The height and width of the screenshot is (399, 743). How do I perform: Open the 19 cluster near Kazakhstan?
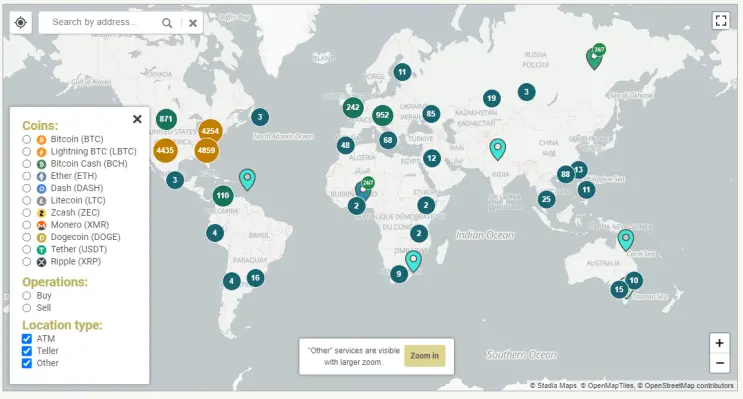492,99
